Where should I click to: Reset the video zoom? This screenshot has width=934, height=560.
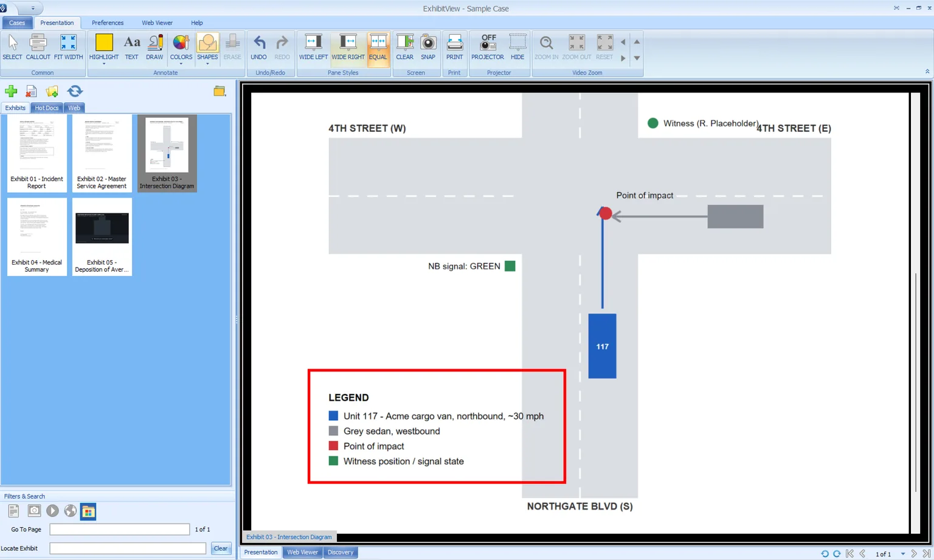click(x=604, y=47)
